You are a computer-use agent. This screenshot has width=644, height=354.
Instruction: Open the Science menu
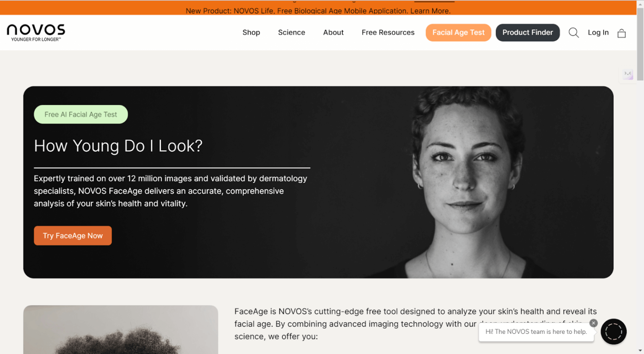click(291, 33)
